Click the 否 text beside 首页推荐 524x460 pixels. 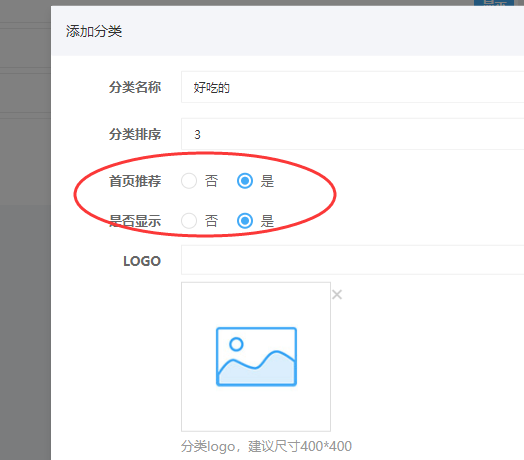pyautogui.click(x=211, y=181)
